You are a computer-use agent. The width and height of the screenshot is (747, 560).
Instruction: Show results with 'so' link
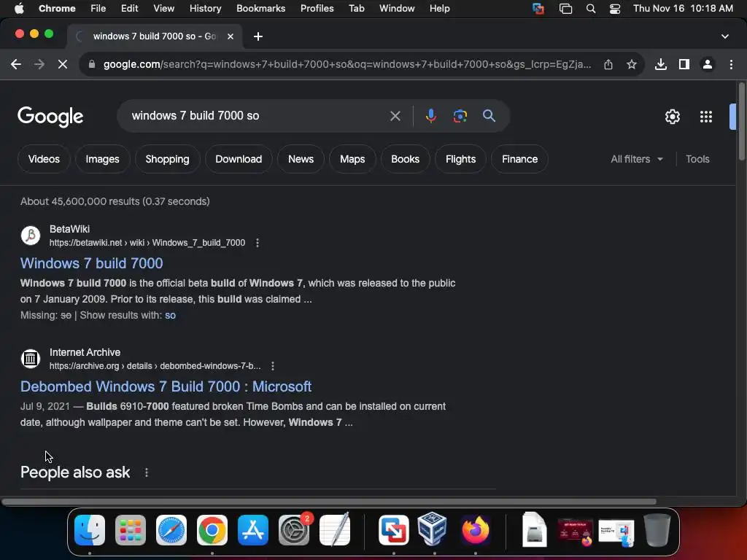(x=170, y=315)
